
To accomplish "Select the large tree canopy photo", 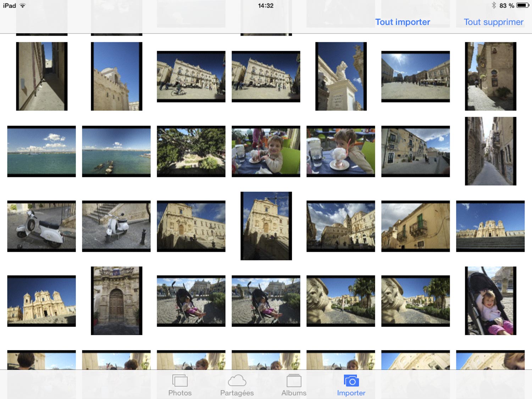I will tap(191, 151).
